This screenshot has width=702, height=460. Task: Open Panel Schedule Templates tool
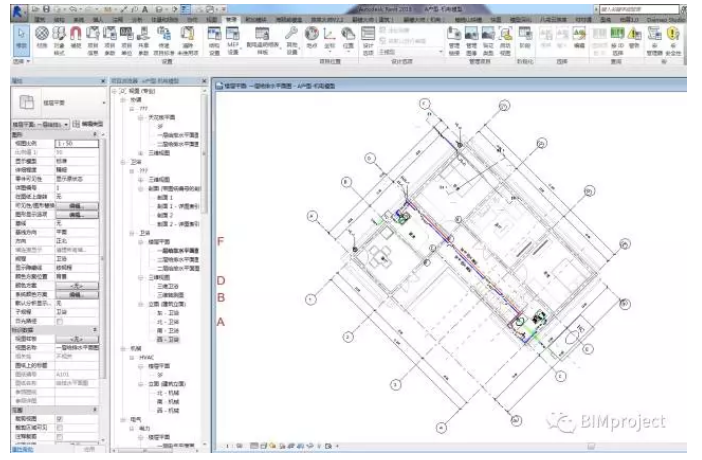point(262,40)
